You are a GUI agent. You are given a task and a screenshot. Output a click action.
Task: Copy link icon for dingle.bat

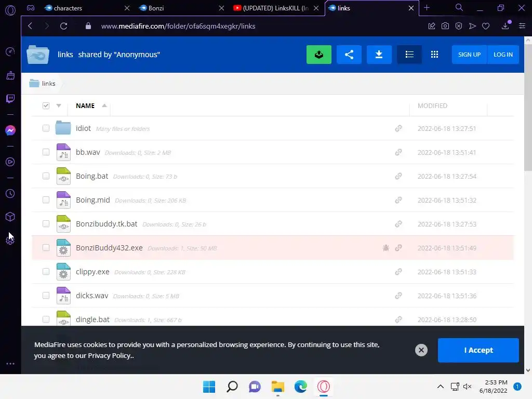[398, 320]
